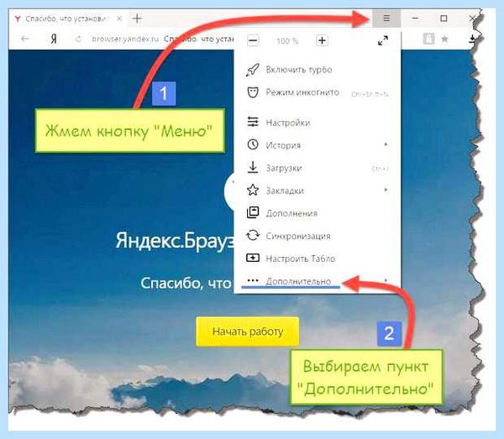
Task: Click the "Начать работу" yellow button
Action: tap(248, 332)
